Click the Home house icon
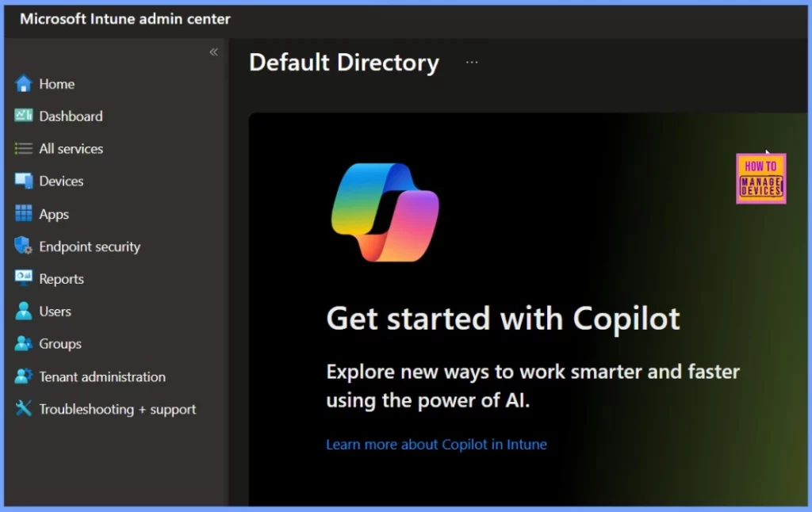The height and width of the screenshot is (512, 812). [23, 83]
